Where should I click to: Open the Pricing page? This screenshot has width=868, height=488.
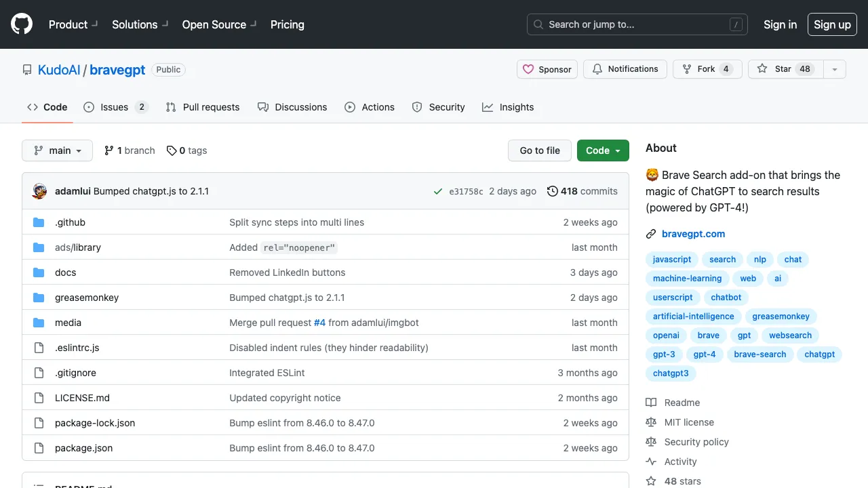tap(288, 24)
